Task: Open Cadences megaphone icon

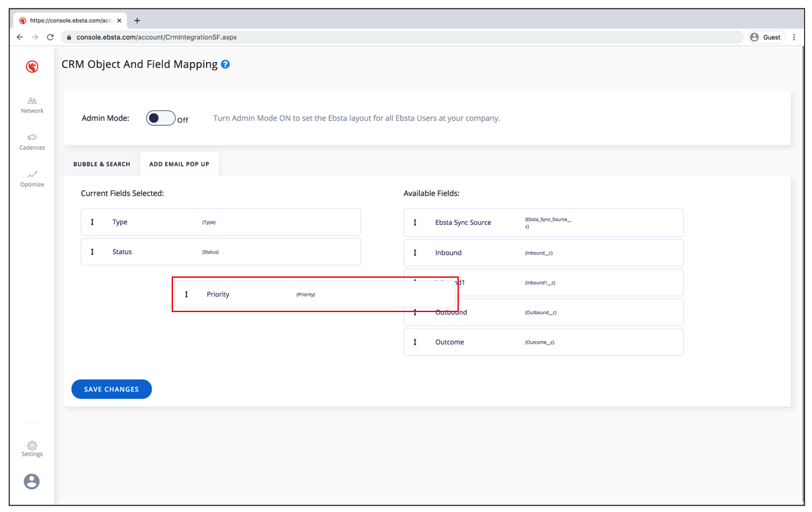Action: 32,138
